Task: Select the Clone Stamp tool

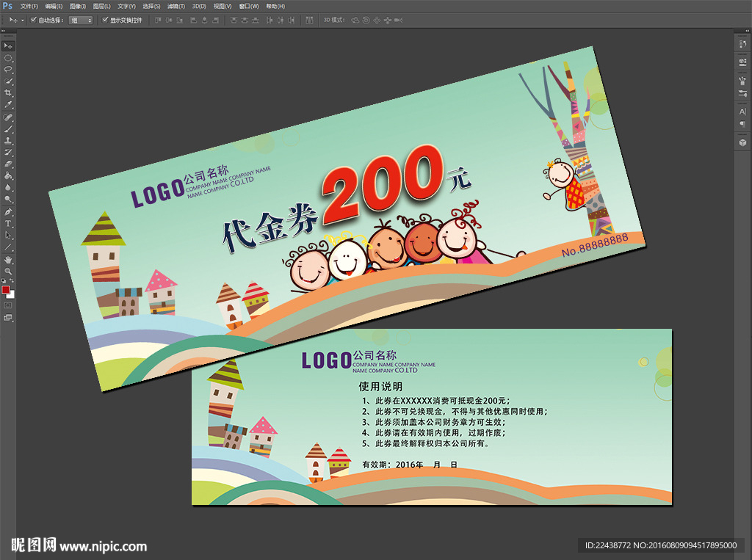Action: 8,141
